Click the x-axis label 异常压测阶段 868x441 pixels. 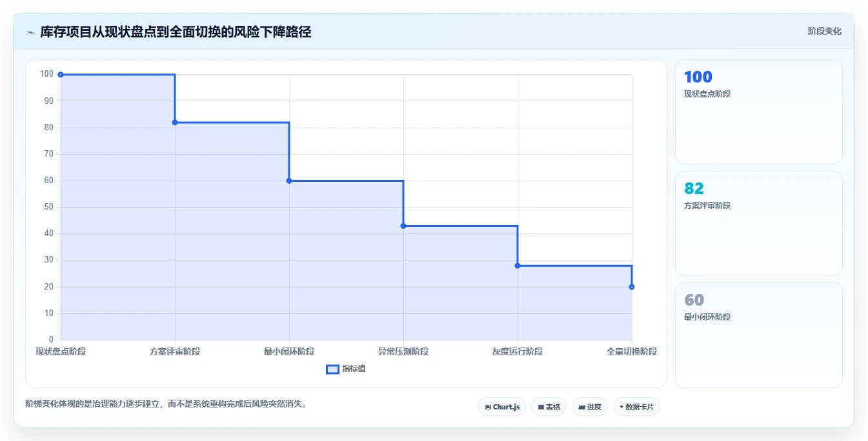coord(403,351)
